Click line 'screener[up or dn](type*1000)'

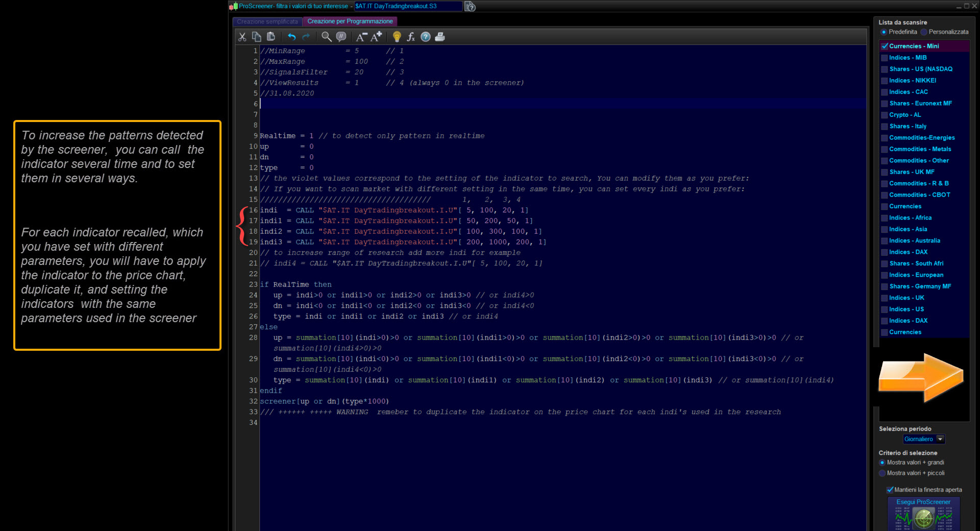pos(324,401)
